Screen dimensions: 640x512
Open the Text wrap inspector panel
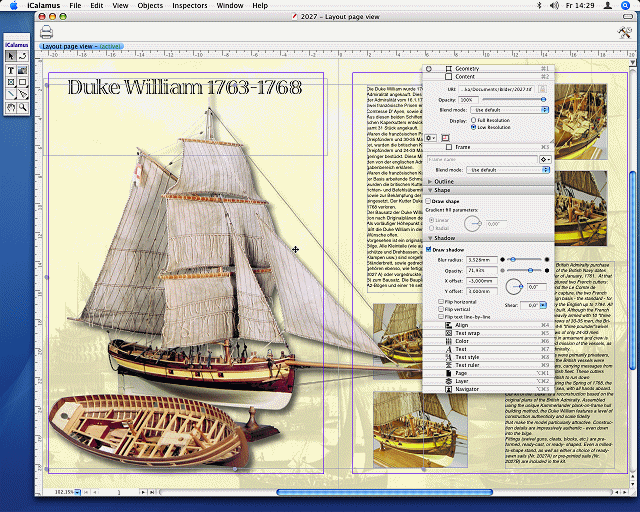pos(467,333)
